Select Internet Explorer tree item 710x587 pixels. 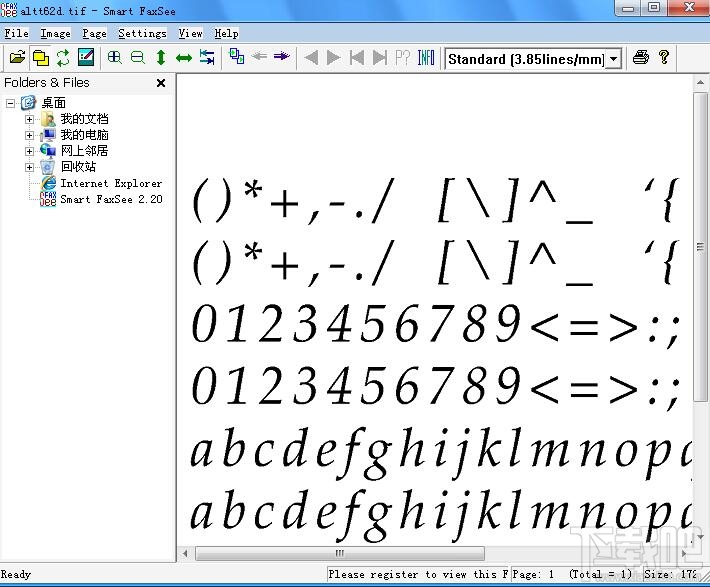click(111, 183)
